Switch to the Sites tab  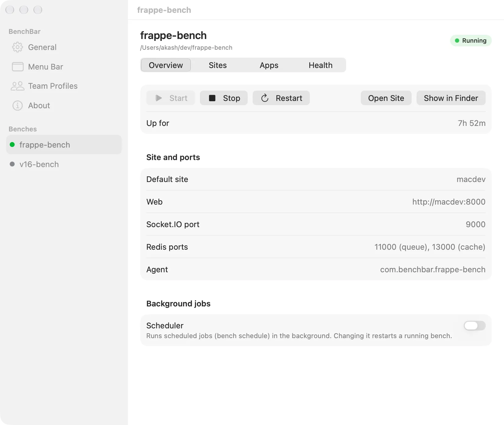pyautogui.click(x=218, y=65)
